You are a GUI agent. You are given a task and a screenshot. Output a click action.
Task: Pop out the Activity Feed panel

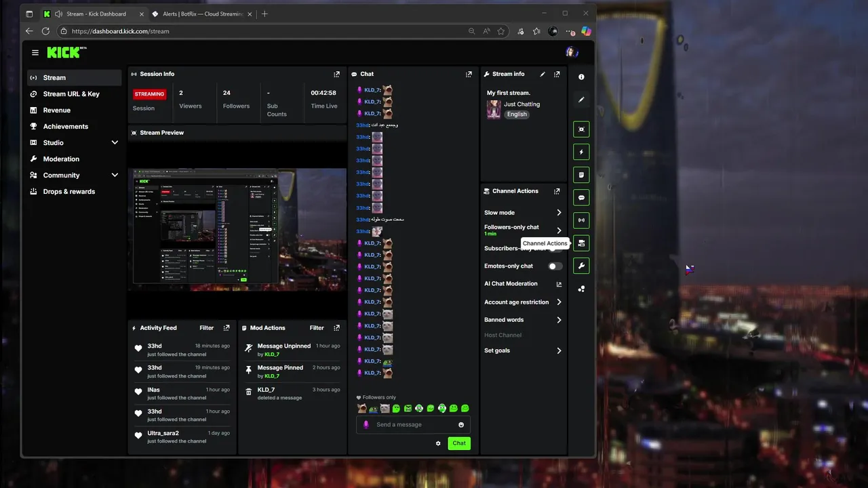[226, 328]
